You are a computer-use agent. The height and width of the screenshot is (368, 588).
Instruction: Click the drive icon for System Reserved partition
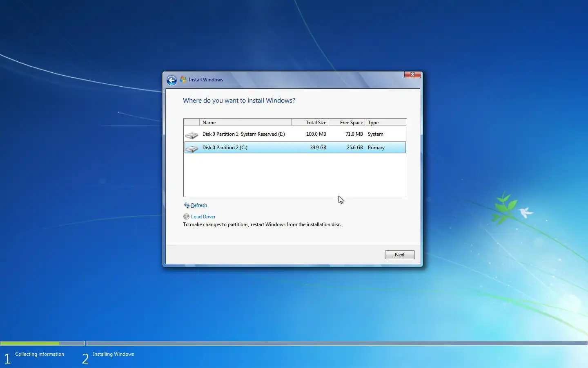coord(192,135)
